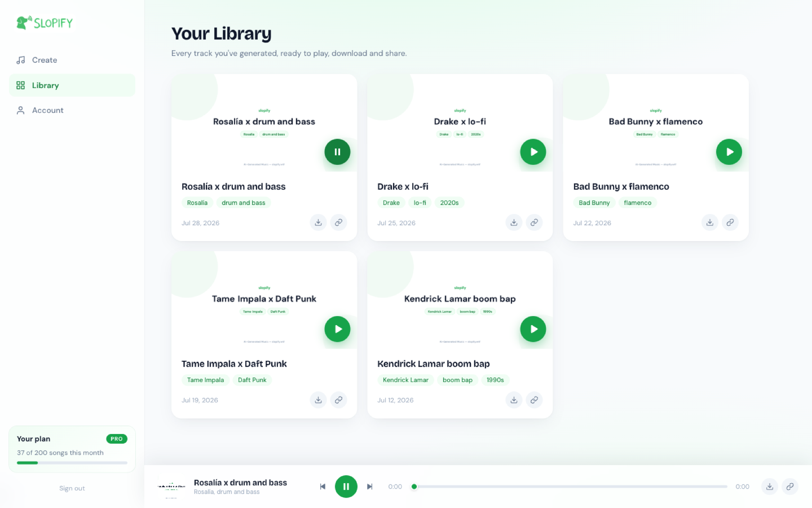Click 'Jul 12, 2026' date text
Image resolution: width=812 pixels, height=508 pixels.
(396, 400)
